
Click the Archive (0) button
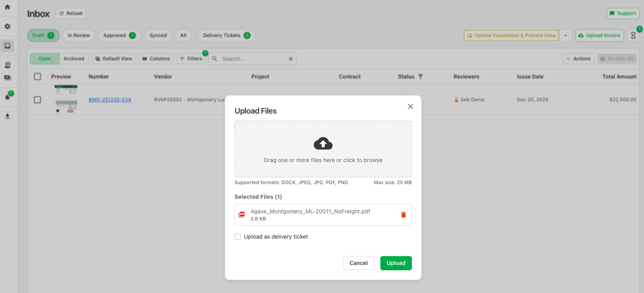click(x=617, y=59)
